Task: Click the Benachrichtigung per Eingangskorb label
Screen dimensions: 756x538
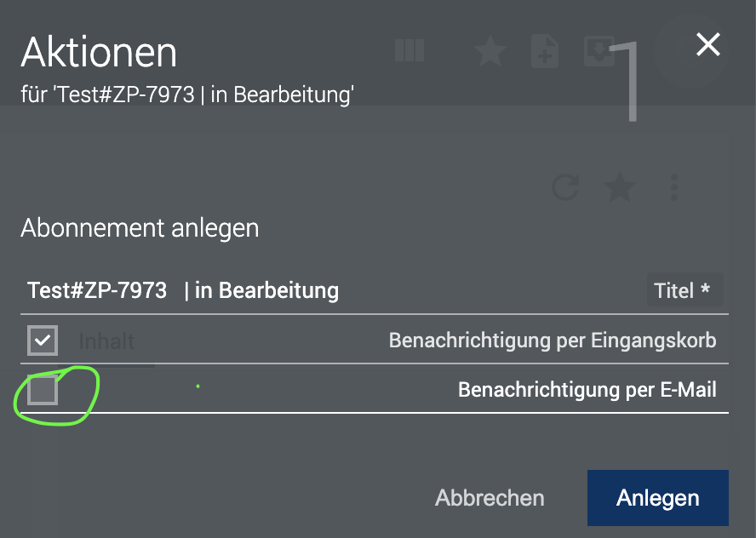Action: [553, 341]
